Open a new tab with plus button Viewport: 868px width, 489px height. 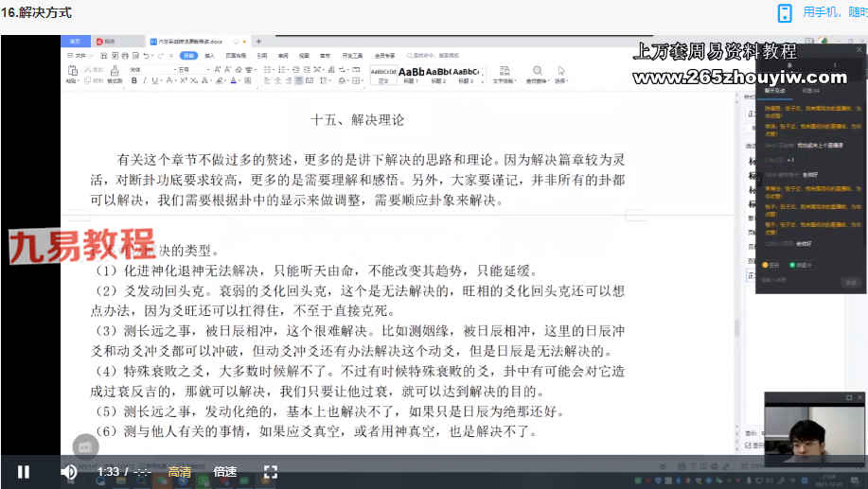[x=258, y=42]
